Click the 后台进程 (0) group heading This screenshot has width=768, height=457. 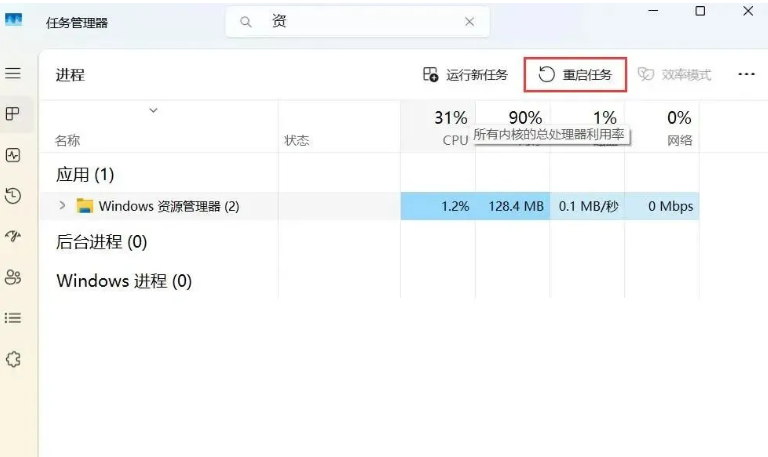101,242
